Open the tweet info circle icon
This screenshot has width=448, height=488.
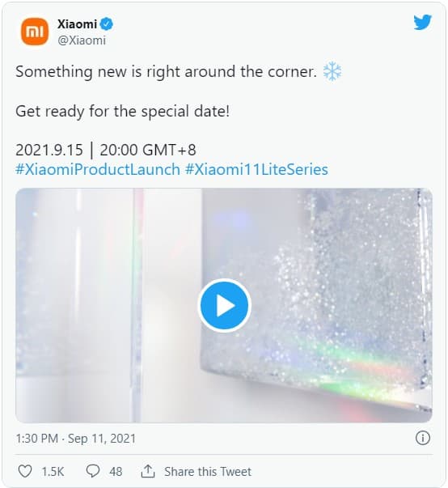click(x=423, y=438)
